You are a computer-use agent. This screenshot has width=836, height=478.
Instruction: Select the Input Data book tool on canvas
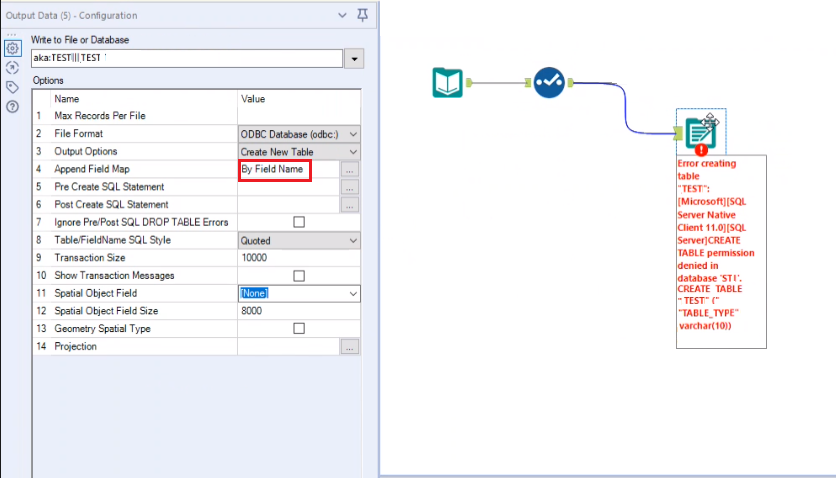click(x=447, y=83)
